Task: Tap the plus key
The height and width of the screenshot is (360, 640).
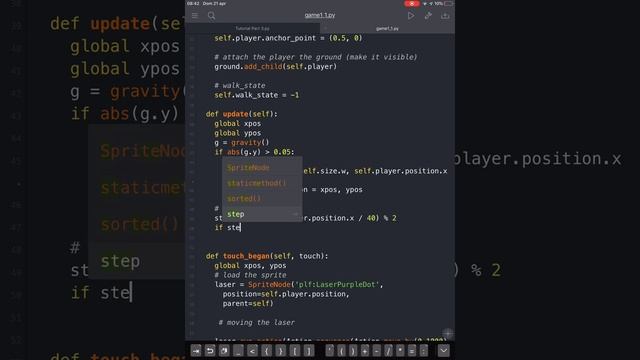Action: click(x=365, y=351)
